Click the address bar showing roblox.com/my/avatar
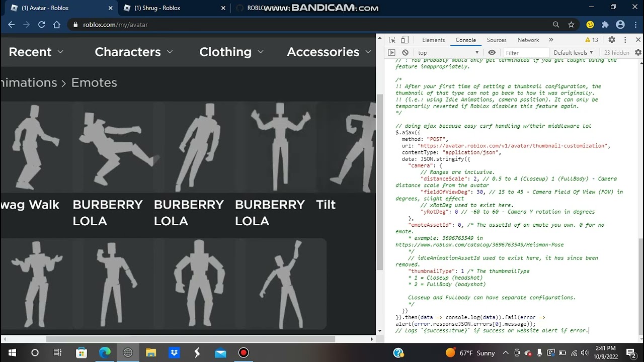 pyautogui.click(x=309, y=25)
